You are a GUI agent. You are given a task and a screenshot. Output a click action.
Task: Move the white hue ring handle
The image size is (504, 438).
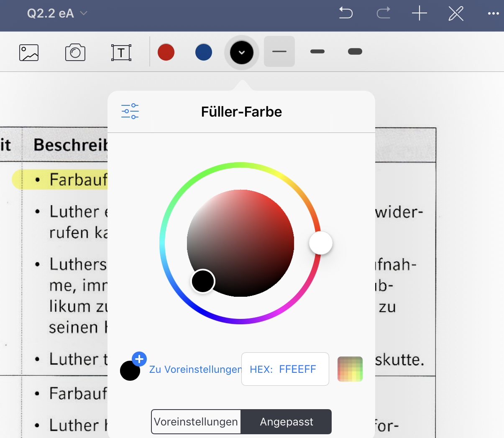[x=321, y=243]
